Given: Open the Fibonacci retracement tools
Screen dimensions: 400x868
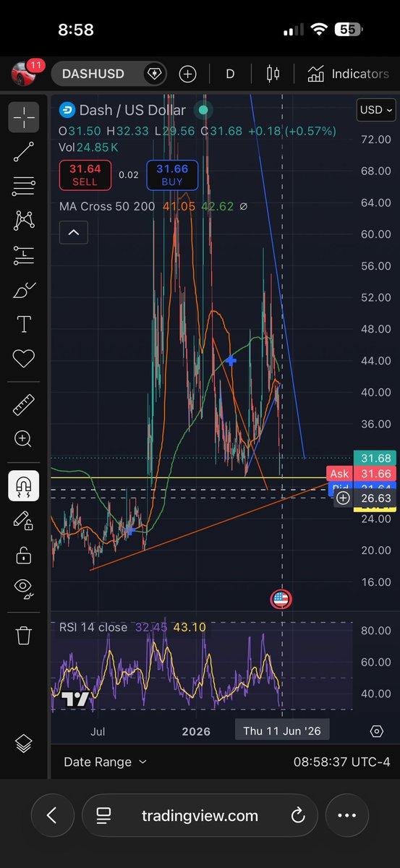Looking at the screenshot, I should [24, 186].
